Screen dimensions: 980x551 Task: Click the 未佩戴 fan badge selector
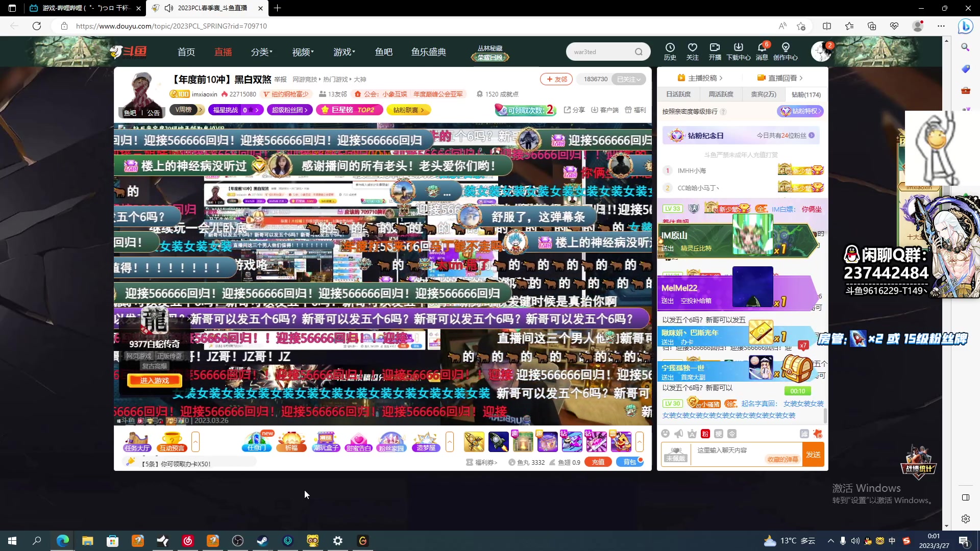[675, 455]
